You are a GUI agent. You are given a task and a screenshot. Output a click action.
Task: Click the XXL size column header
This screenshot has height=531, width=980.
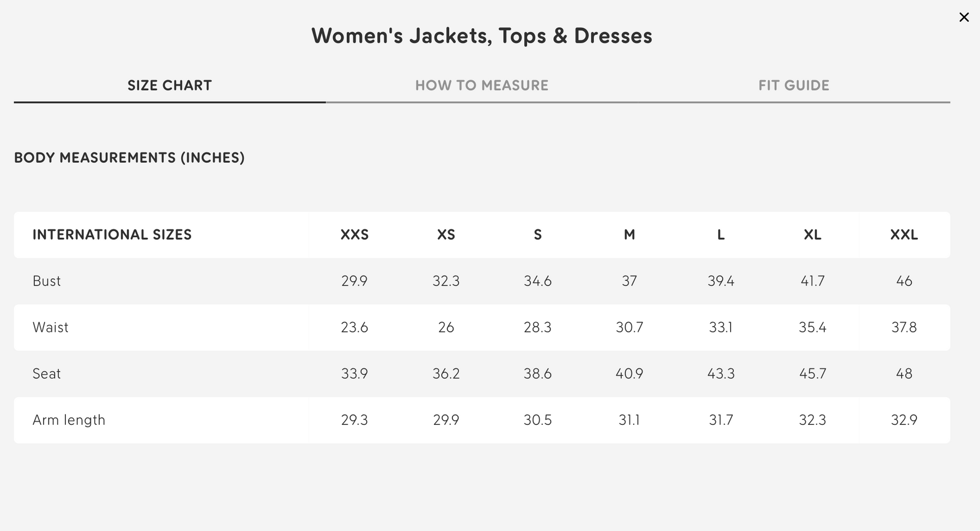[904, 235]
